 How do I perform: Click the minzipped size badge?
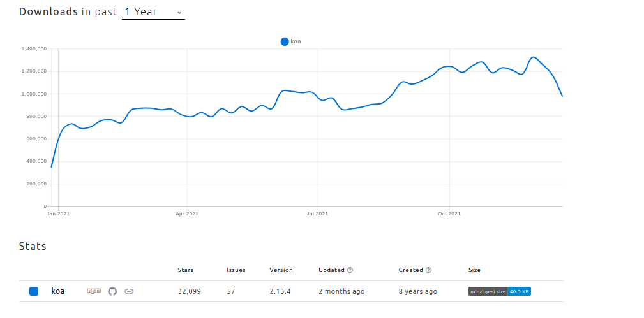coord(500,291)
